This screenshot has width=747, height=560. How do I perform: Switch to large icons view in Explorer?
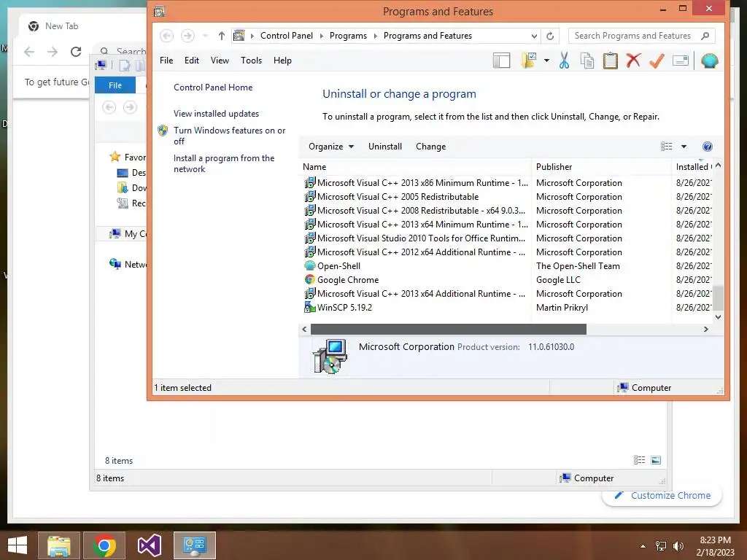click(x=656, y=460)
